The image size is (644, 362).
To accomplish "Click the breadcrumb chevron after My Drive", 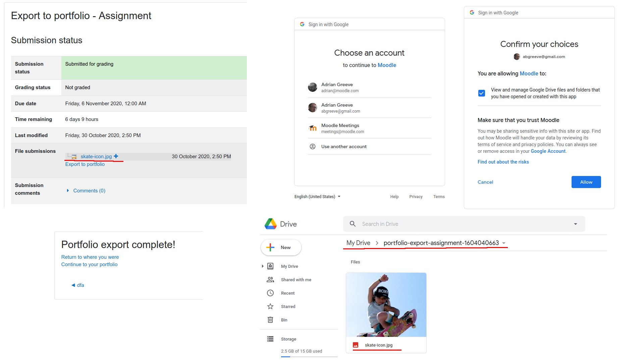I will (x=377, y=243).
